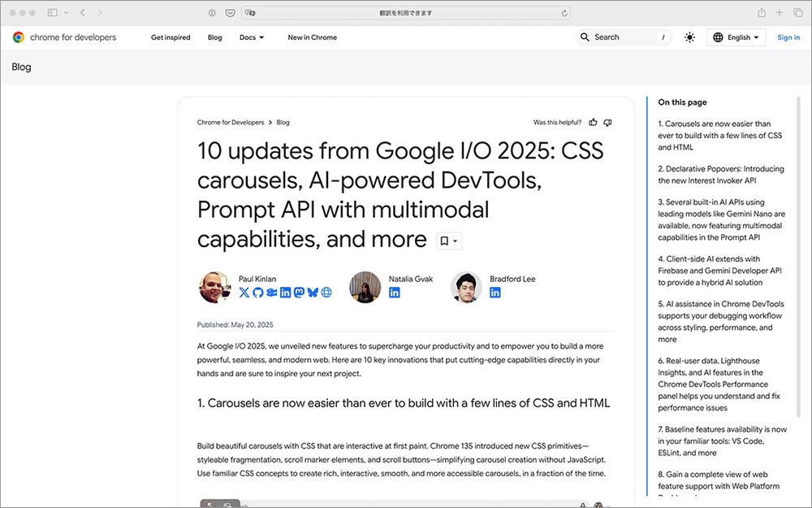Open the Get inspired menu item
The height and width of the screenshot is (508, 812).
click(x=171, y=37)
